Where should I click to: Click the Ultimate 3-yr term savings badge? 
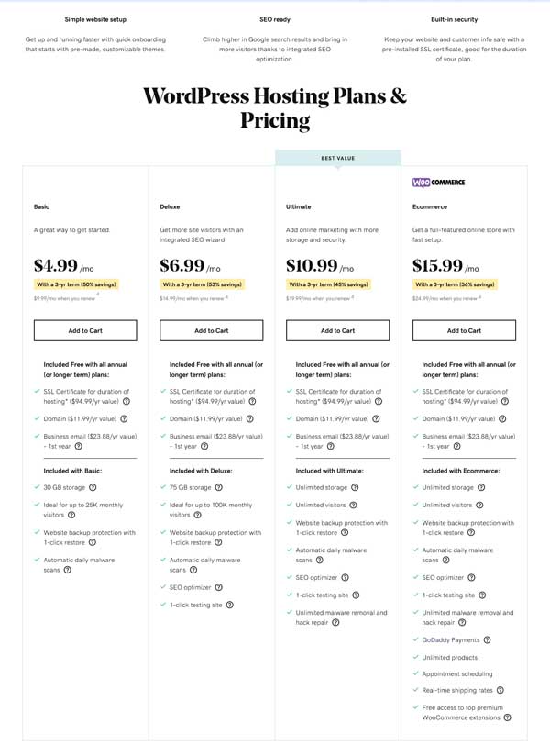[328, 284]
